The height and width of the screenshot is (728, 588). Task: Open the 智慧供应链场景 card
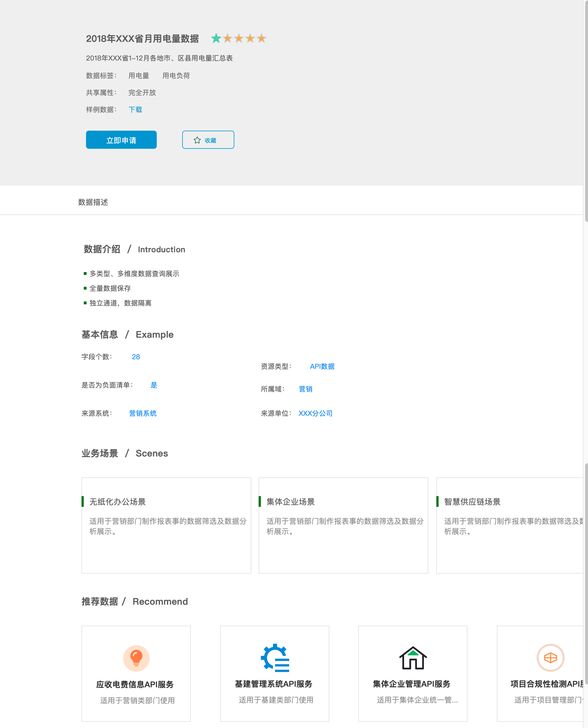click(x=510, y=525)
